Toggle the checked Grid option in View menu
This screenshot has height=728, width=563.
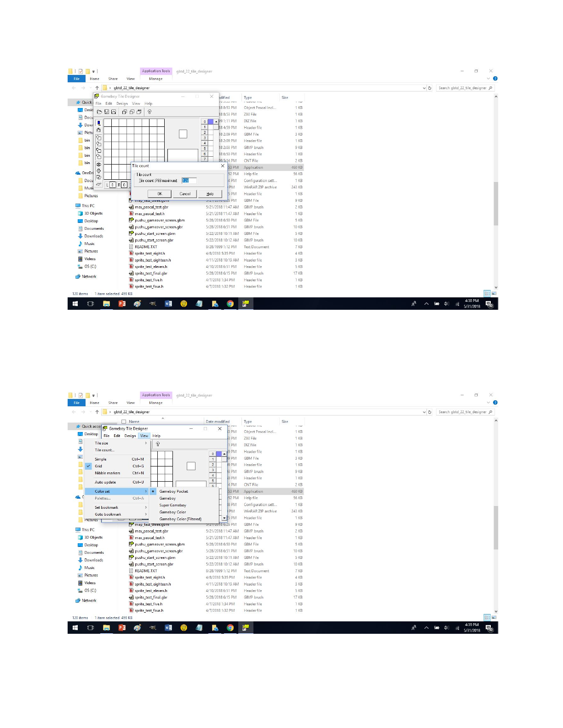(116, 466)
